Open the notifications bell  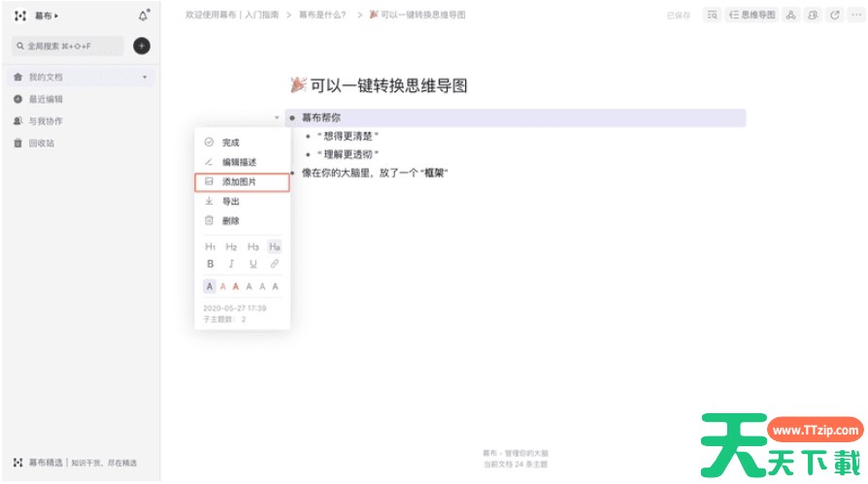(x=144, y=16)
